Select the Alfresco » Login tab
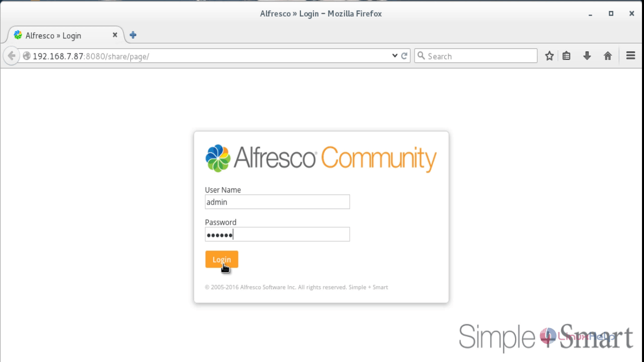The height and width of the screenshot is (362, 644). point(65,35)
